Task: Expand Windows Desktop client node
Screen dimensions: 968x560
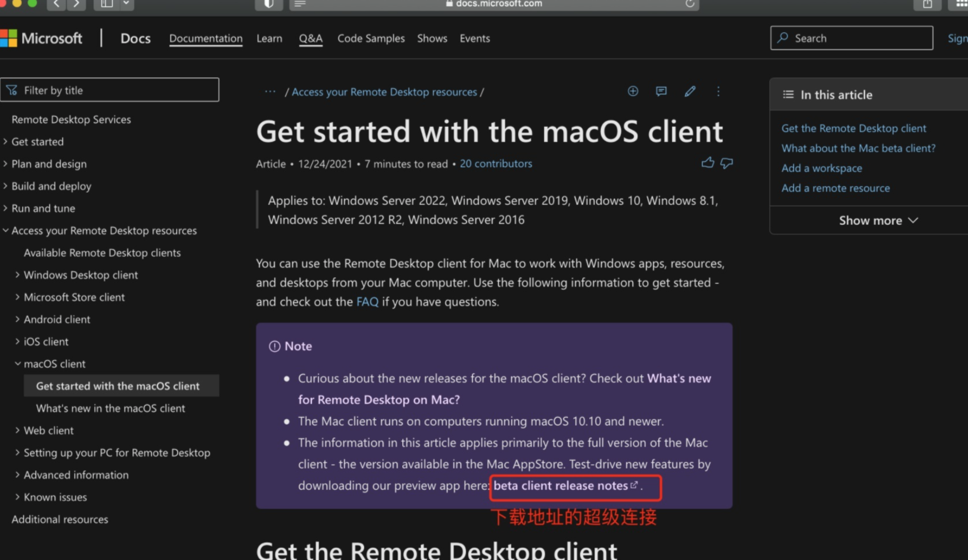Action: [x=18, y=275]
